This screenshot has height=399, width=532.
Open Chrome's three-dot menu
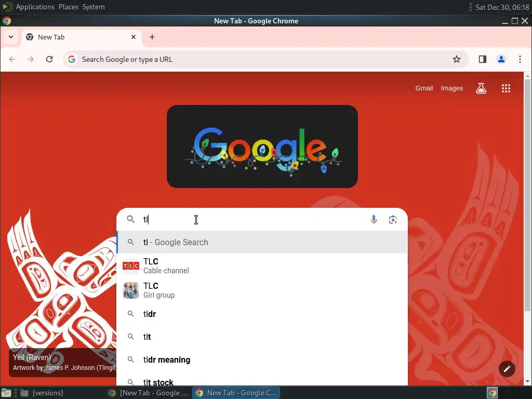(x=520, y=59)
